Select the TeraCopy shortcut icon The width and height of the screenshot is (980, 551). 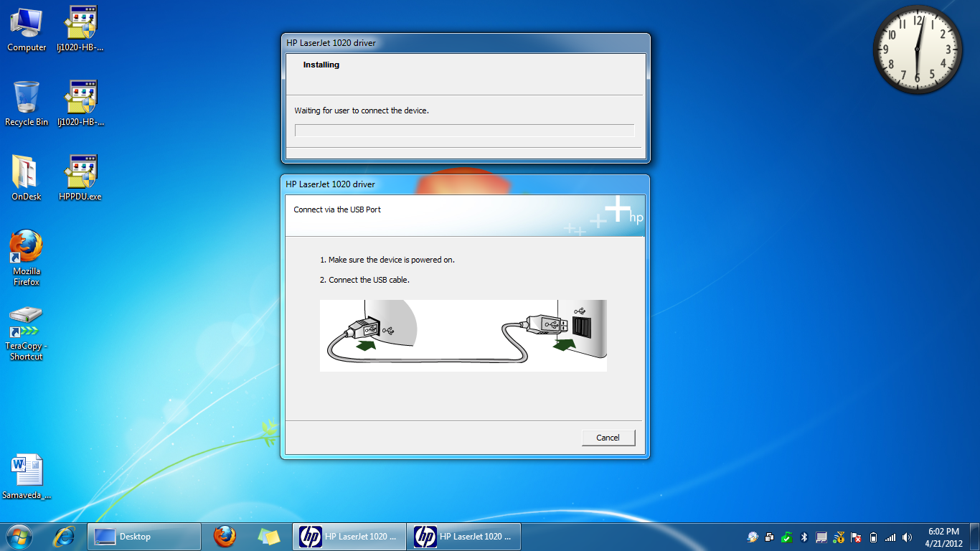pos(27,334)
